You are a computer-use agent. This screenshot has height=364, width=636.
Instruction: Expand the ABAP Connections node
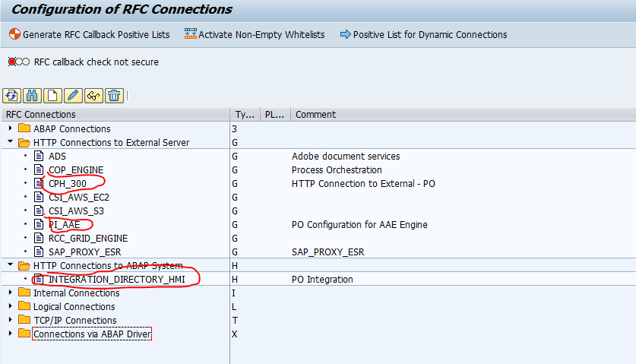click(11, 128)
